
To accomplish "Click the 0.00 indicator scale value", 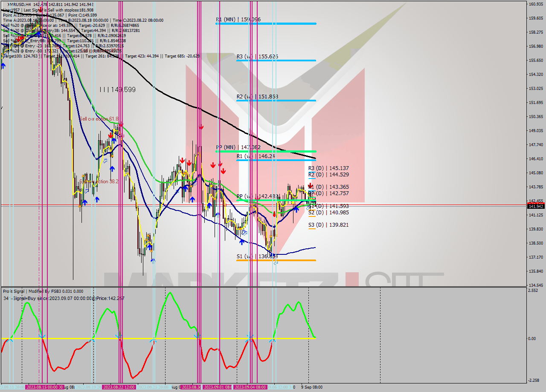I will [532, 339].
